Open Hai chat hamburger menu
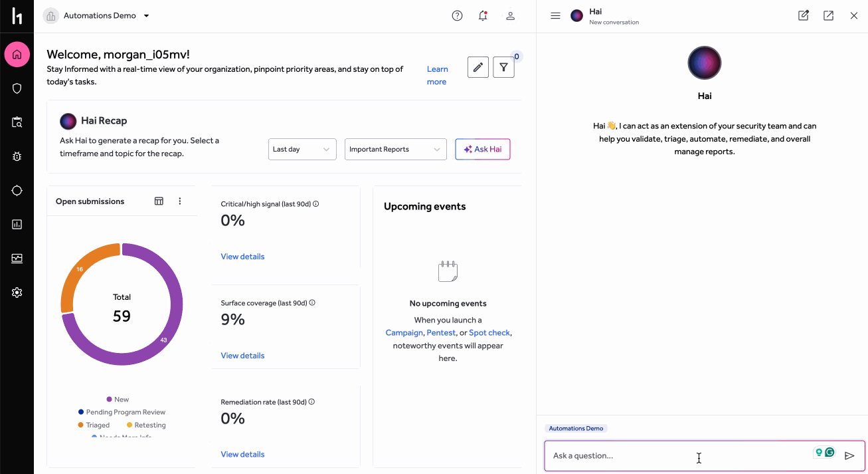 (x=556, y=16)
